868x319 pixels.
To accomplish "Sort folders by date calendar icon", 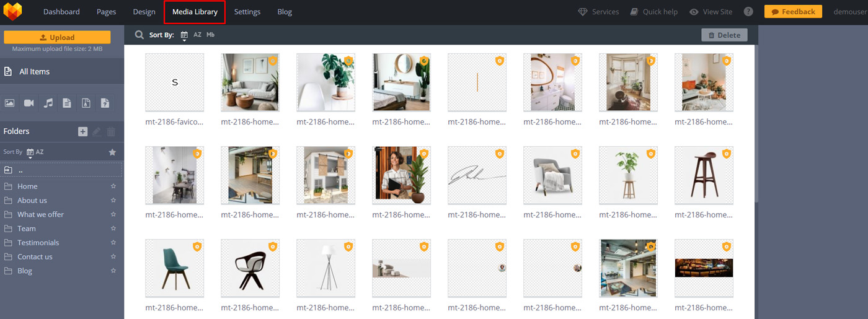I will pyautogui.click(x=30, y=152).
